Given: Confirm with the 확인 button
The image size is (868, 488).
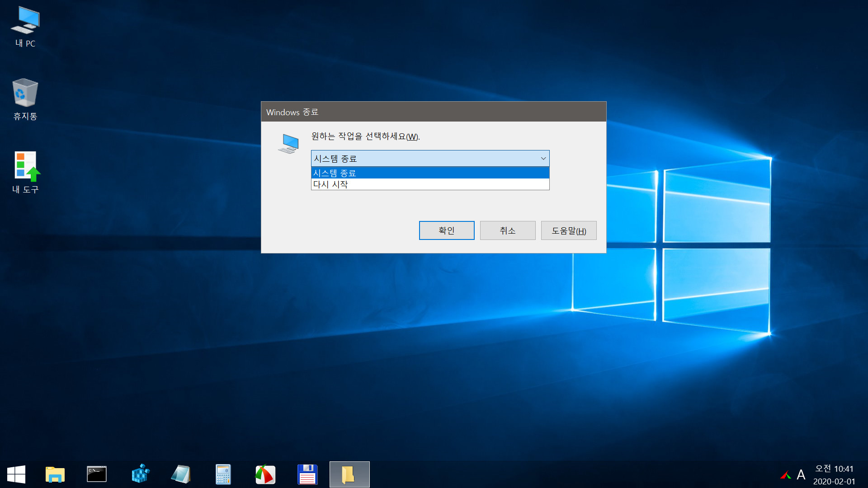Looking at the screenshot, I should (x=447, y=230).
